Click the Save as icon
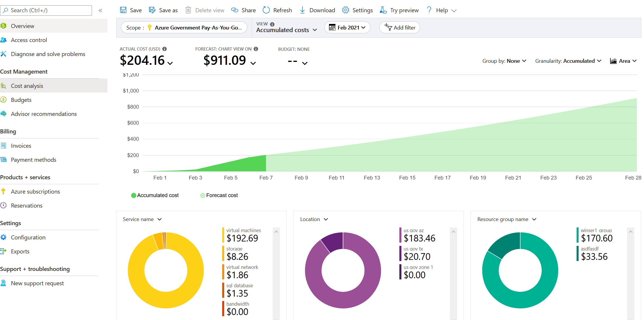 (152, 10)
